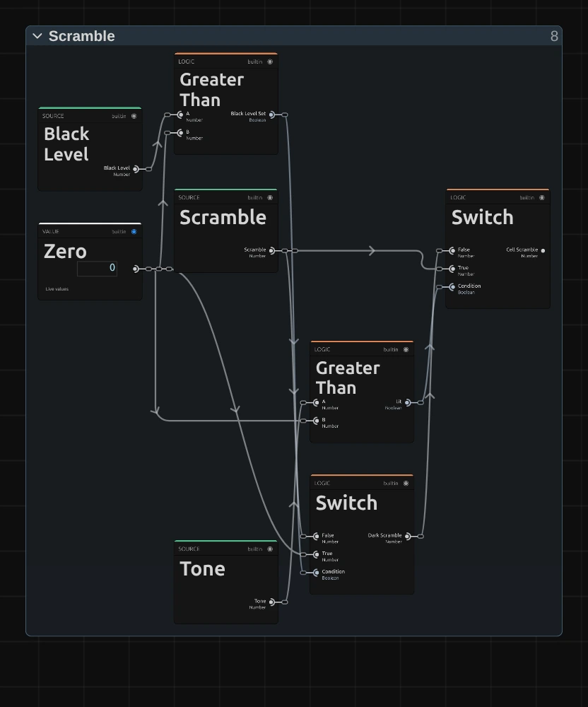Click the Tone output port
Screen dimensions: 588x707
271,602
